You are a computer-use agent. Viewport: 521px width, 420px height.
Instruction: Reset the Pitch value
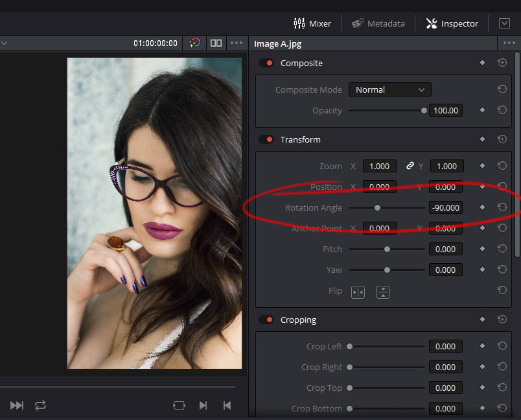(502, 248)
